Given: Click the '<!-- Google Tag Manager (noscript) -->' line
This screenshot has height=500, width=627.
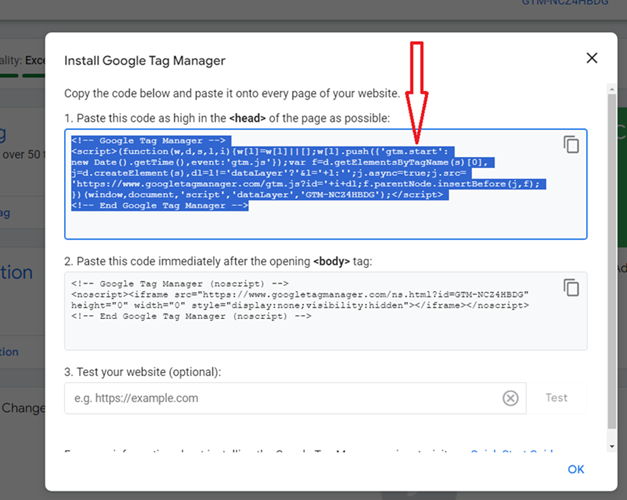Looking at the screenshot, I should [180, 284].
